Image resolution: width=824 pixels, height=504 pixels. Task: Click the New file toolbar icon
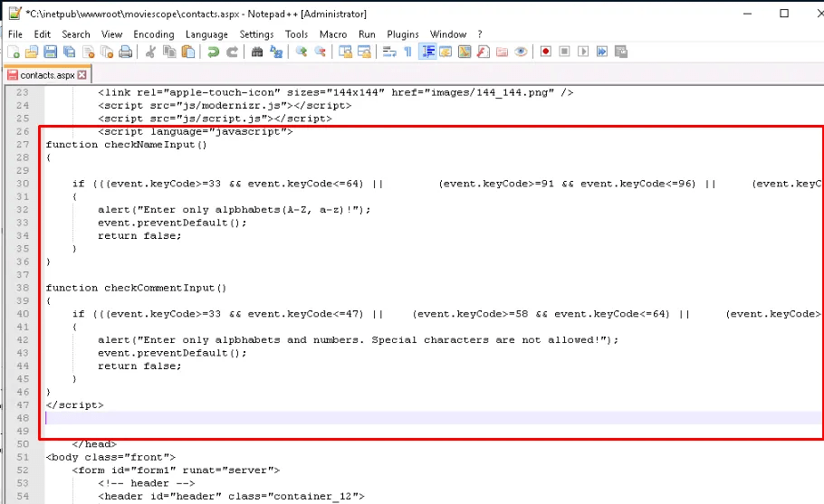14,52
